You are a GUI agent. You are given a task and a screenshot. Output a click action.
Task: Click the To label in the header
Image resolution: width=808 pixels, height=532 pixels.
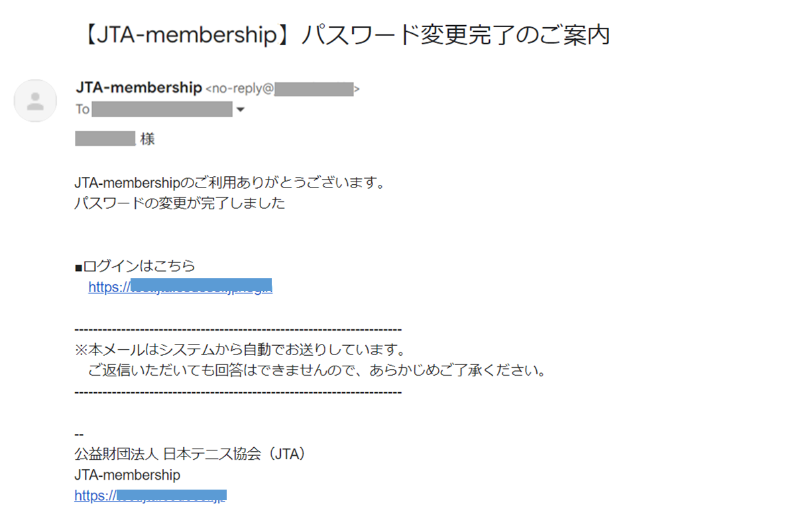pos(82,109)
